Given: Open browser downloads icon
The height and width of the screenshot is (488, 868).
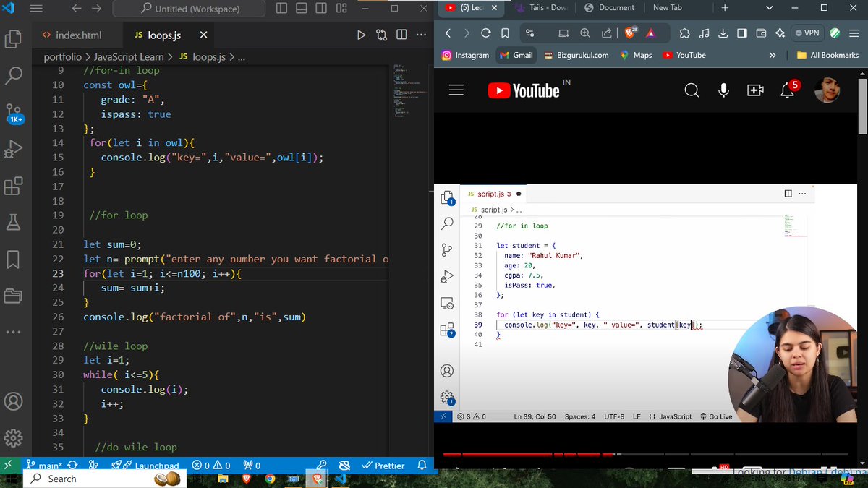Looking at the screenshot, I should pyautogui.click(x=723, y=33).
